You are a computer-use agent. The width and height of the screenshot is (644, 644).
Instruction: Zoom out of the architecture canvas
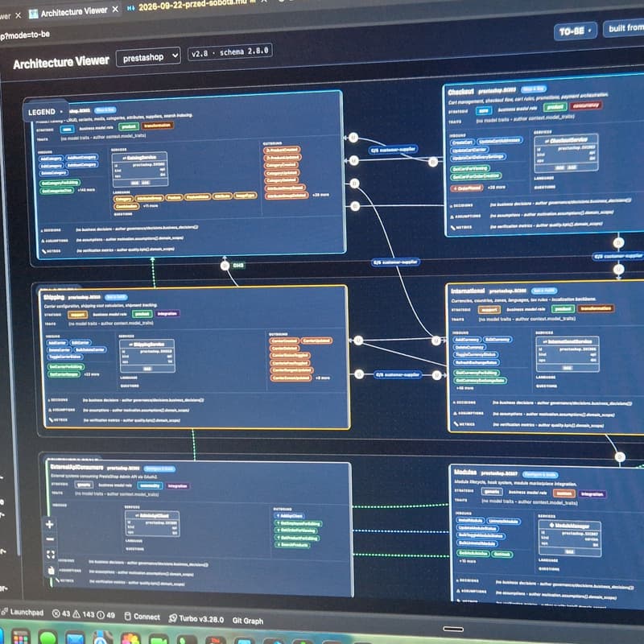(x=50, y=539)
